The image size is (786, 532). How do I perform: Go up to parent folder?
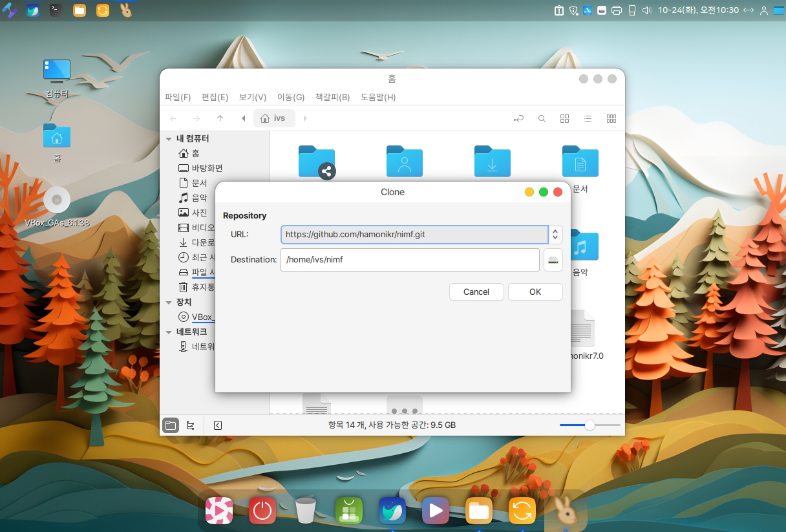coord(220,119)
